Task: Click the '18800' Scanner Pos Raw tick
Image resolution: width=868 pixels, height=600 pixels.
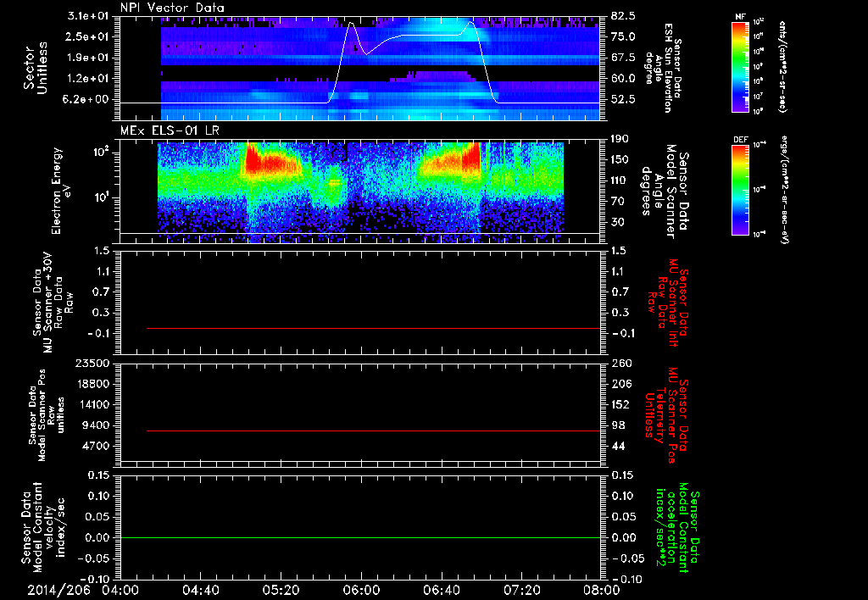Action: pyautogui.click(x=92, y=384)
